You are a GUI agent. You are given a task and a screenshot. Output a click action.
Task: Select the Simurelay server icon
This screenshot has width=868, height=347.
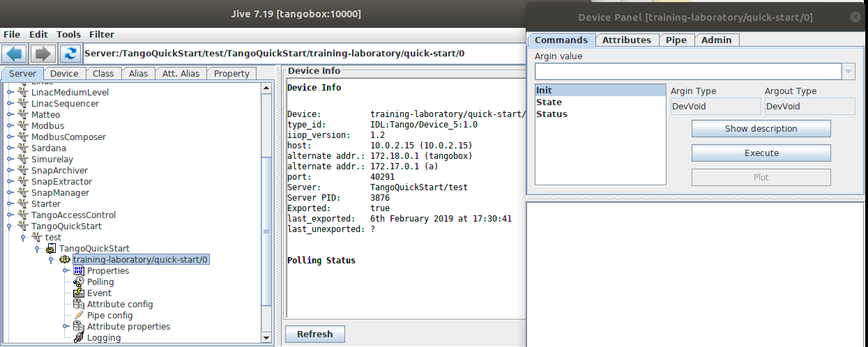(x=23, y=159)
